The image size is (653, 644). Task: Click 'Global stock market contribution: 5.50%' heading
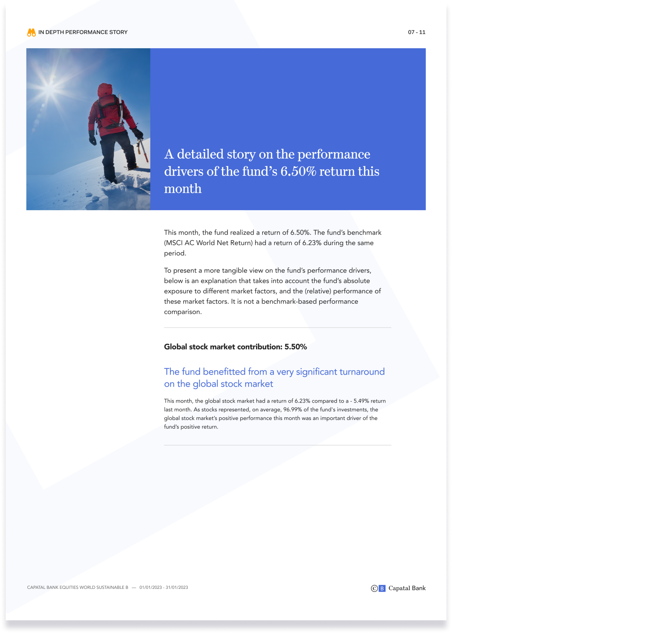(x=235, y=347)
